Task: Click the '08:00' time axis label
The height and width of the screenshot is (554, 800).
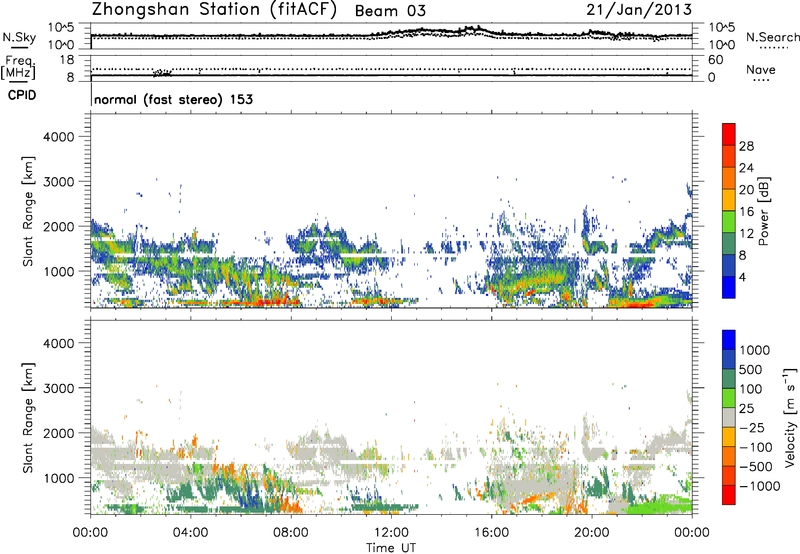Action: (291, 533)
